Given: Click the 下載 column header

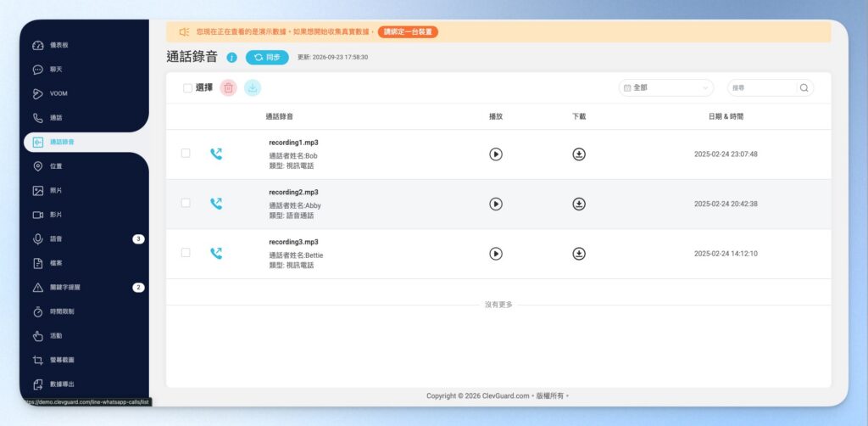Looking at the screenshot, I should coord(579,117).
